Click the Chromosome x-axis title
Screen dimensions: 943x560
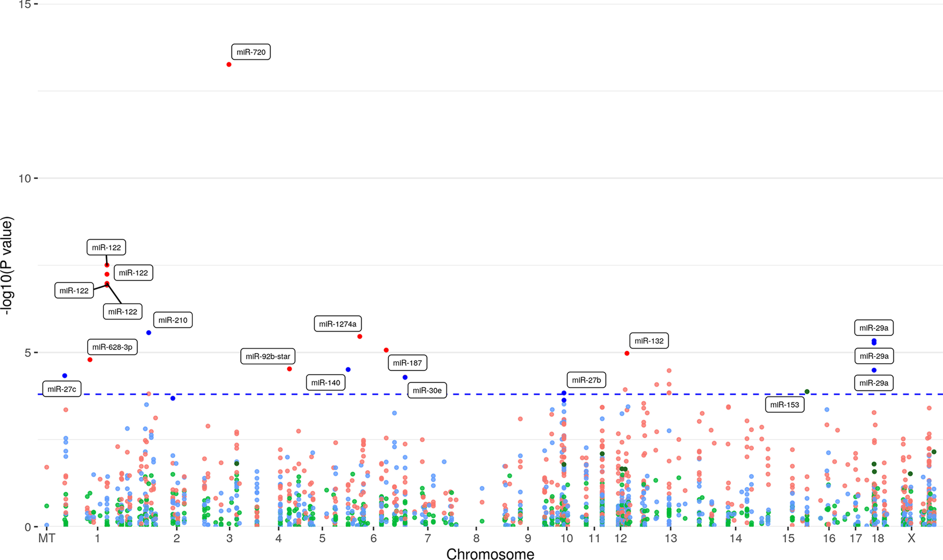point(490,554)
